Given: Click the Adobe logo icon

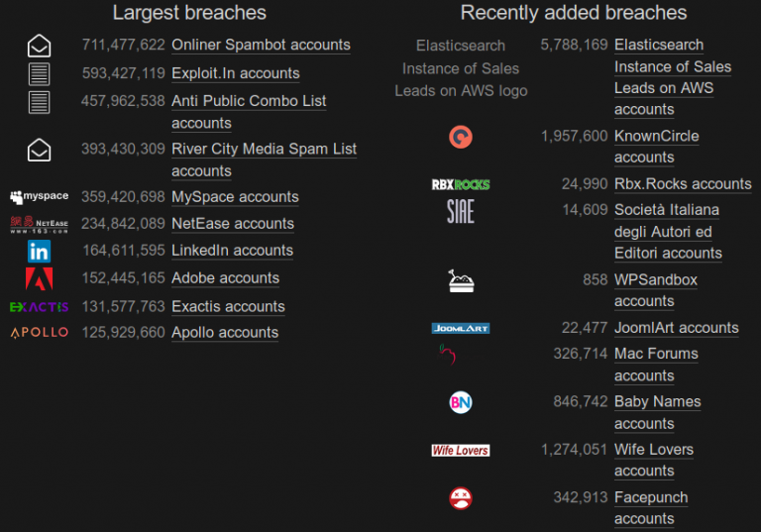Looking at the screenshot, I should pos(39,278).
